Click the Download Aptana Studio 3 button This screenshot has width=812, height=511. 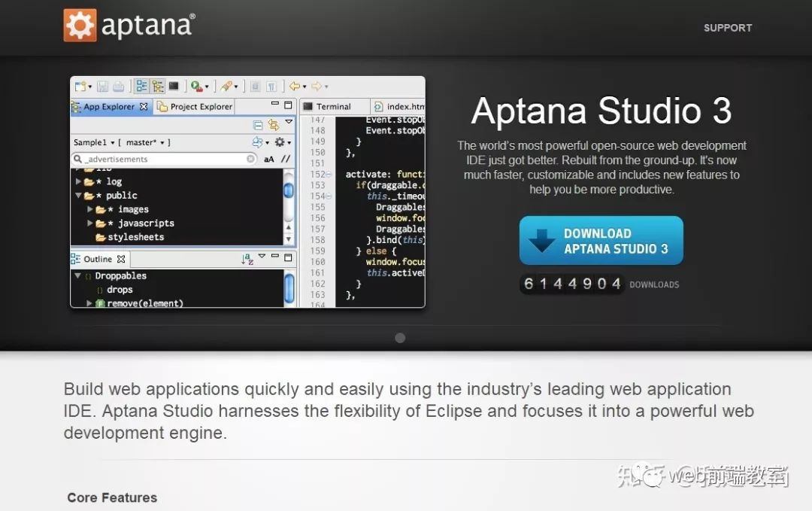point(601,241)
